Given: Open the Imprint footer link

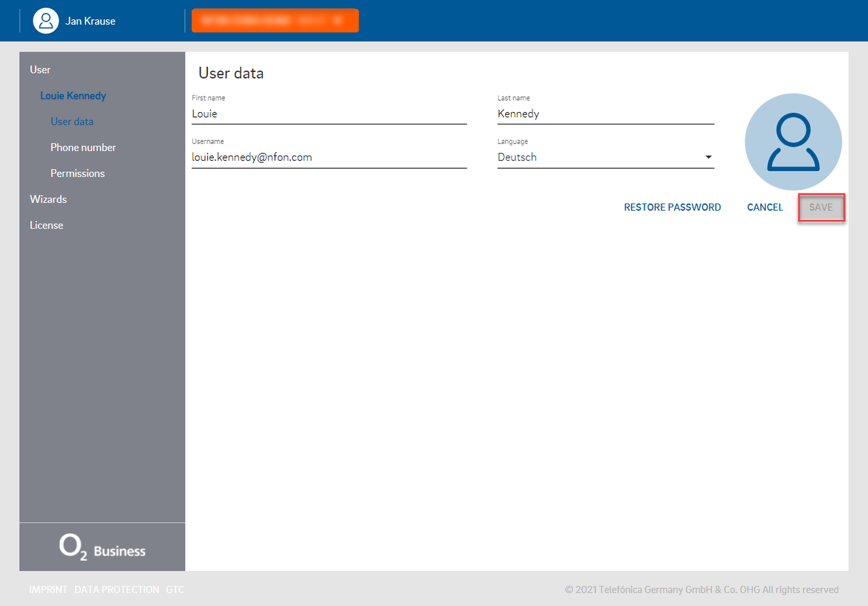Looking at the screenshot, I should point(48,590).
